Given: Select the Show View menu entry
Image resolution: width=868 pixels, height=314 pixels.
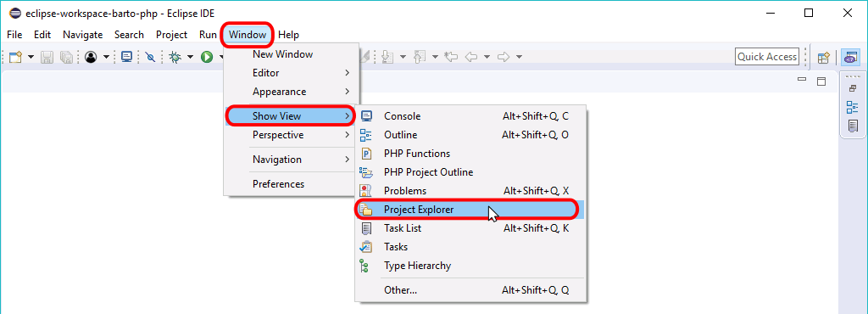Looking at the screenshot, I should 291,115.
